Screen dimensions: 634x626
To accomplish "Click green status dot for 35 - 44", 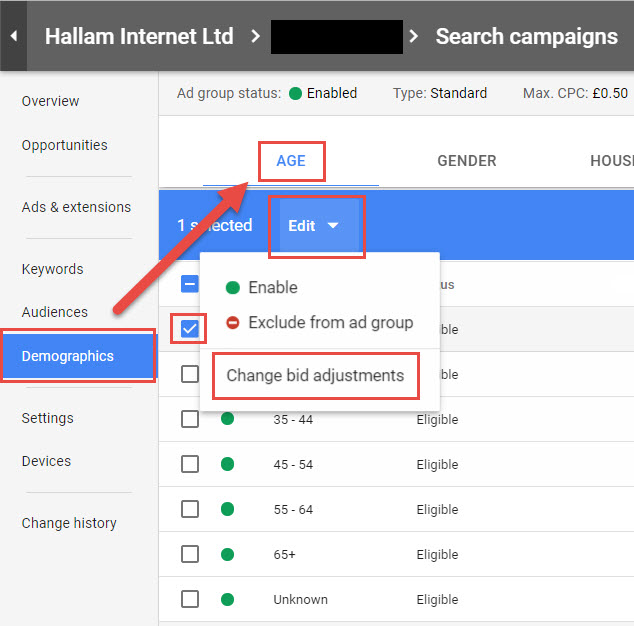I will pyautogui.click(x=228, y=419).
